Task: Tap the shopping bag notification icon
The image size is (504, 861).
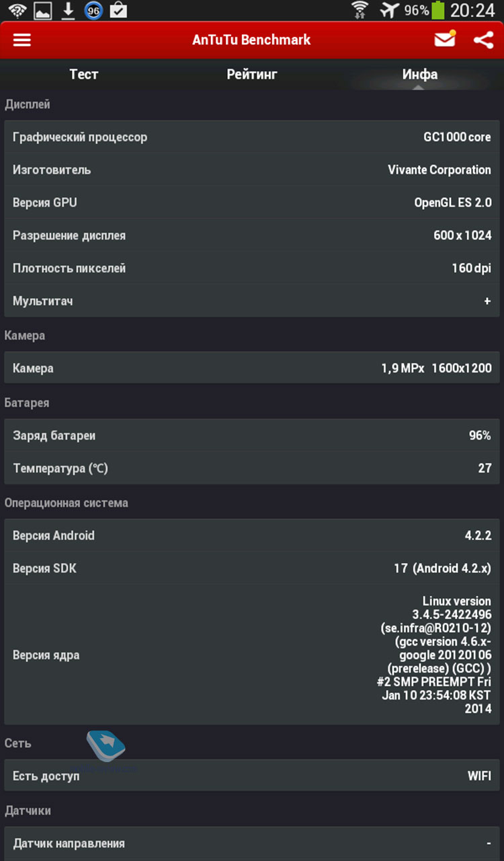Action: (118, 10)
